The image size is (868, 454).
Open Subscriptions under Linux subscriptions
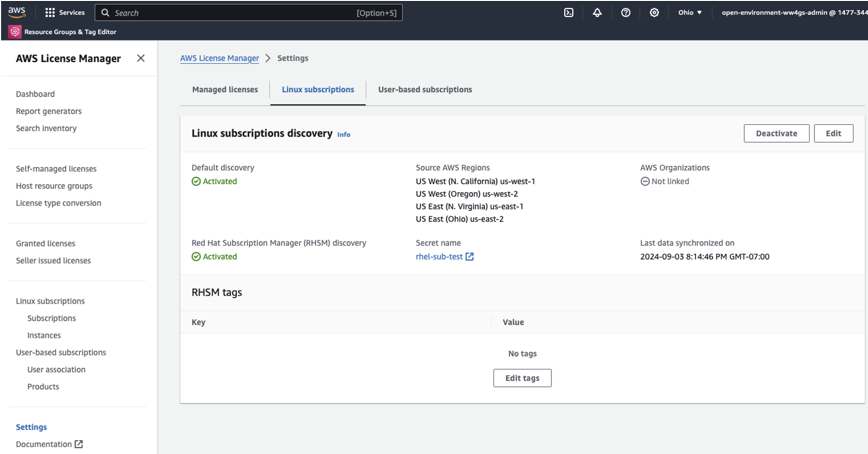[x=51, y=318]
